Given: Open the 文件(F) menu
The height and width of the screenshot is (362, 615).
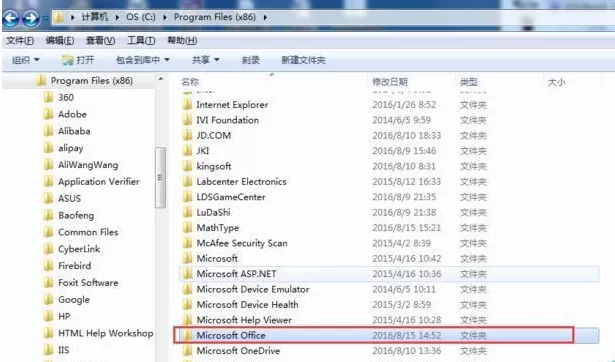Looking at the screenshot, I should (20, 40).
